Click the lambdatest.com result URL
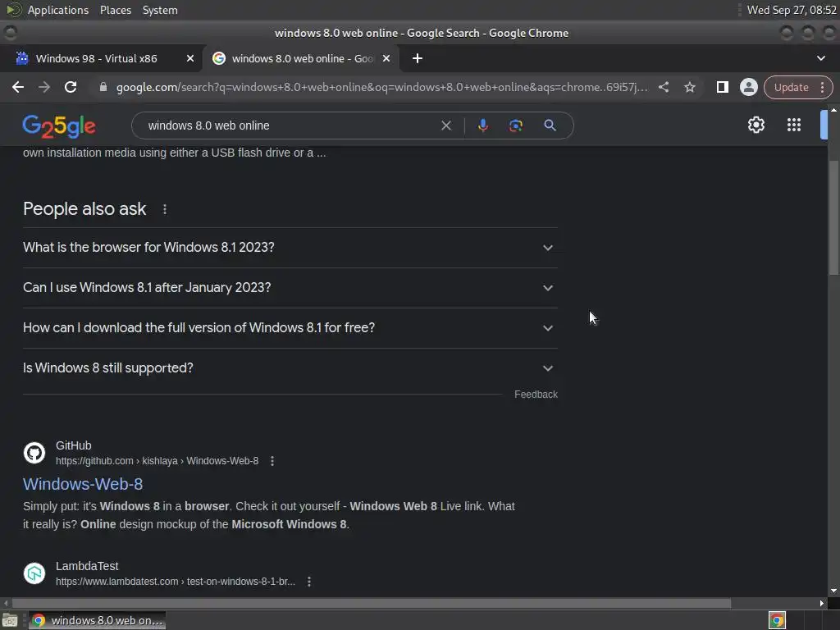Image resolution: width=840 pixels, height=630 pixels. (x=176, y=582)
